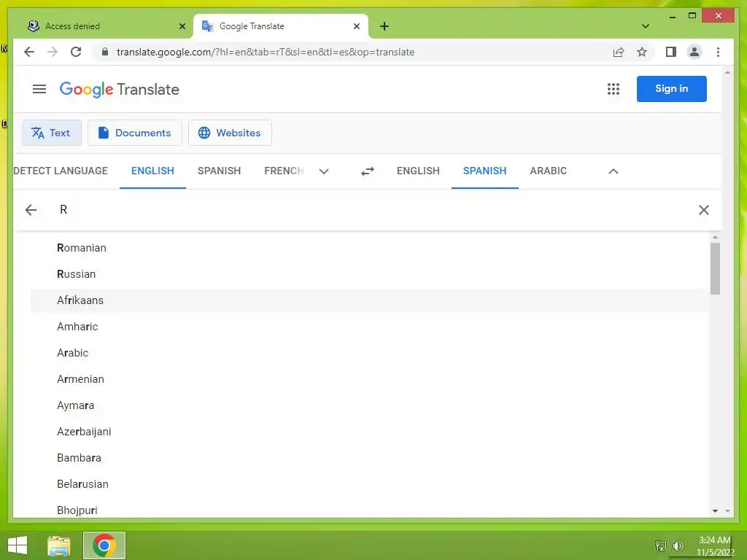Share this page from address bar

click(619, 52)
